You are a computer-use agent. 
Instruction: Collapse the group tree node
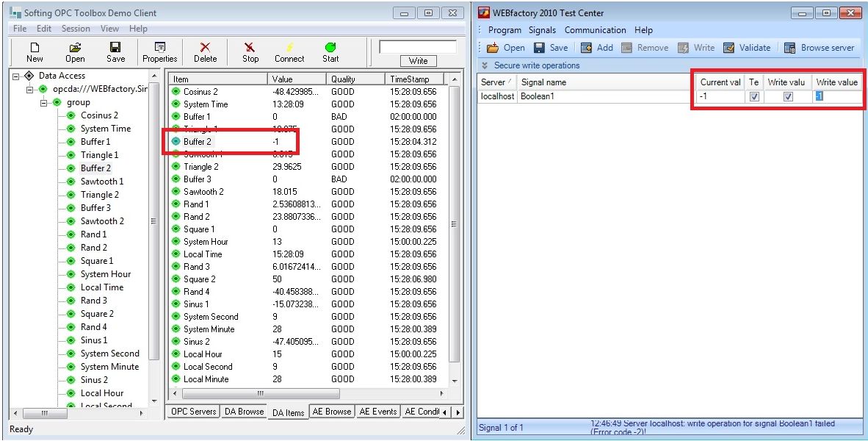45,102
